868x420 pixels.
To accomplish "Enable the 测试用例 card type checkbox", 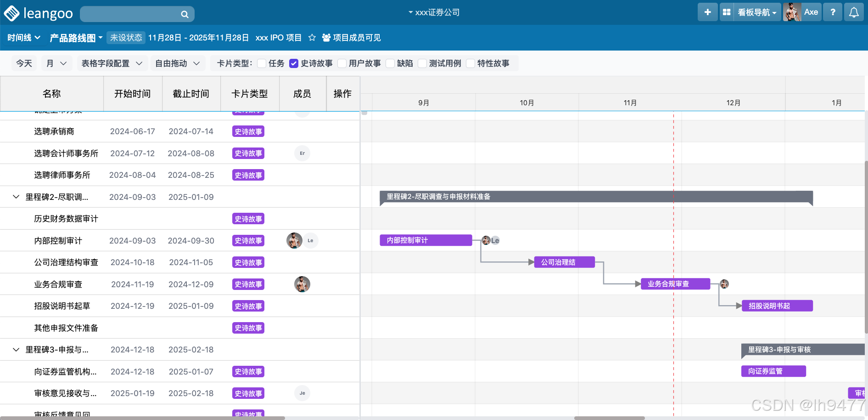I will coord(422,63).
